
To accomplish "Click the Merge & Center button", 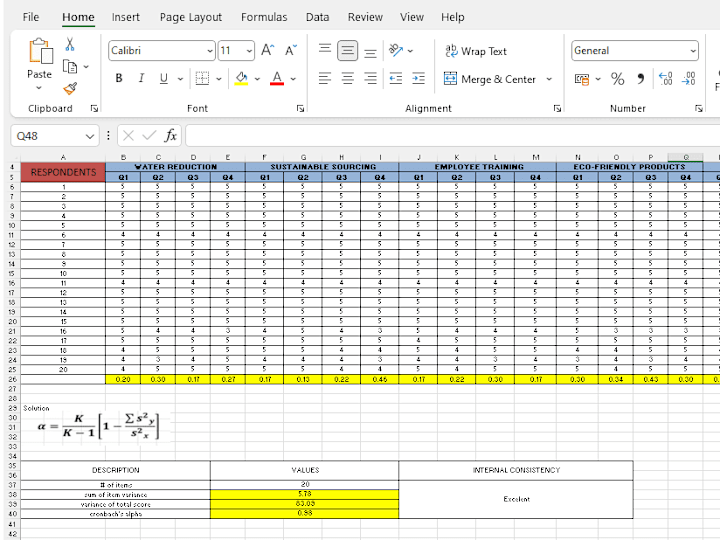I will click(x=490, y=79).
